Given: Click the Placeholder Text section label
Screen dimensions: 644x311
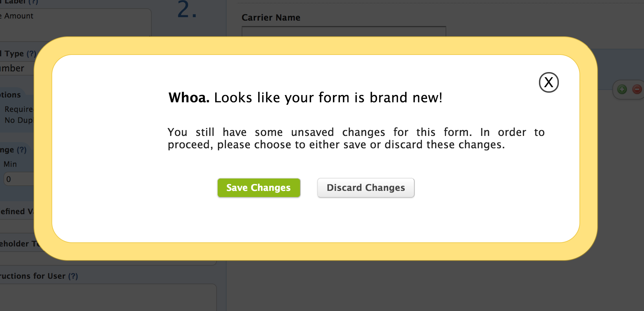Looking at the screenshot, I should pos(20,244).
